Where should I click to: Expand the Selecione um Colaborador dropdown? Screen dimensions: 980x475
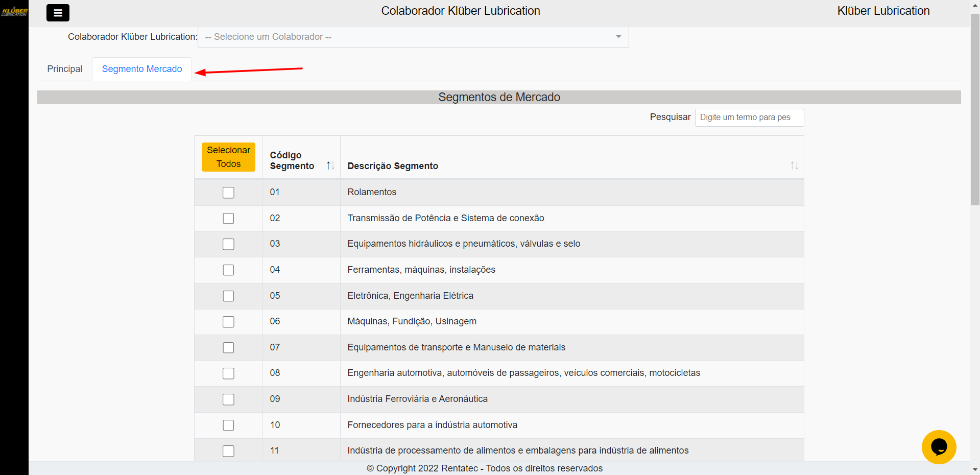click(x=409, y=37)
